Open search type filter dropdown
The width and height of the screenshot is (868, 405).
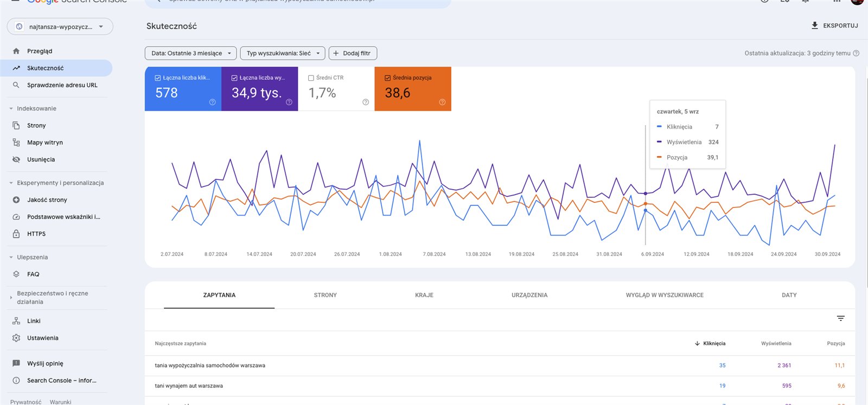(282, 53)
